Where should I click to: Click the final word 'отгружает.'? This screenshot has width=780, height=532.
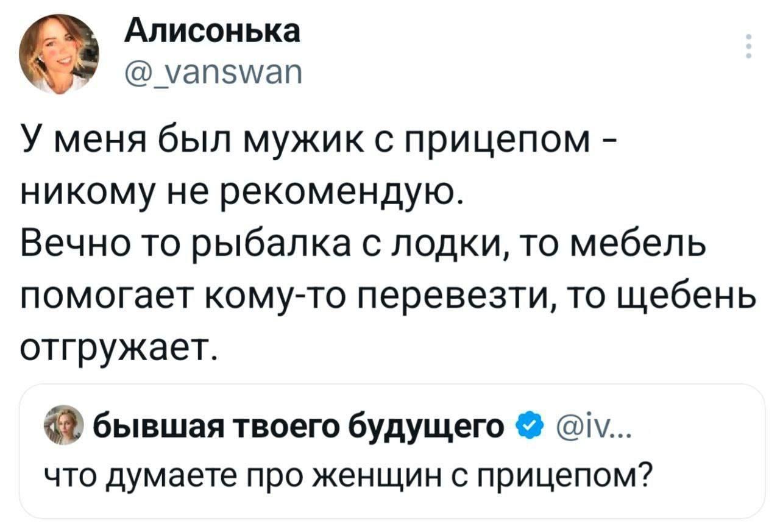pyautogui.click(x=118, y=349)
